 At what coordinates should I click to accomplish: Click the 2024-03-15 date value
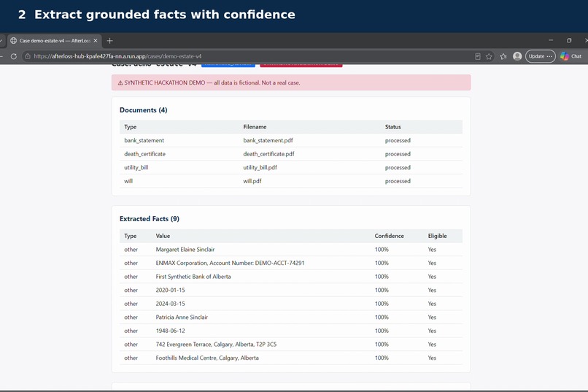(x=170, y=304)
